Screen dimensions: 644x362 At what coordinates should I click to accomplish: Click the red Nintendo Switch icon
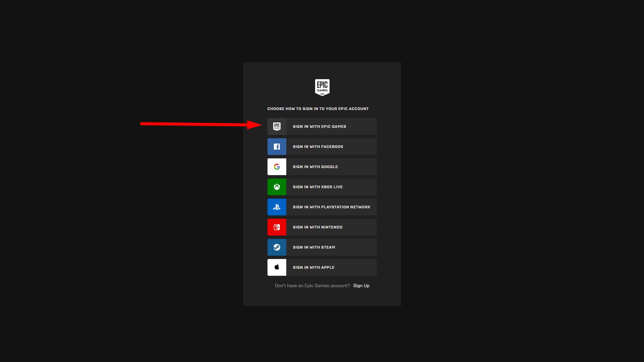pyautogui.click(x=277, y=227)
